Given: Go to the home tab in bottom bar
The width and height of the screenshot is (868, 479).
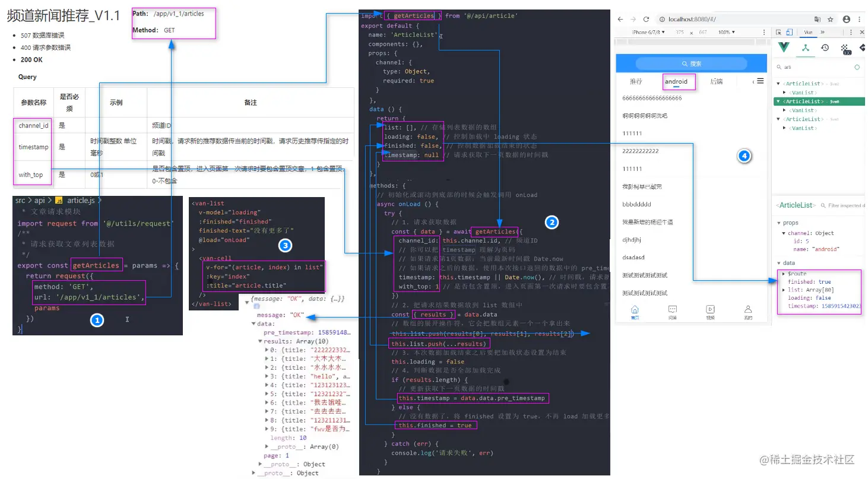Looking at the screenshot, I should click(x=635, y=312).
